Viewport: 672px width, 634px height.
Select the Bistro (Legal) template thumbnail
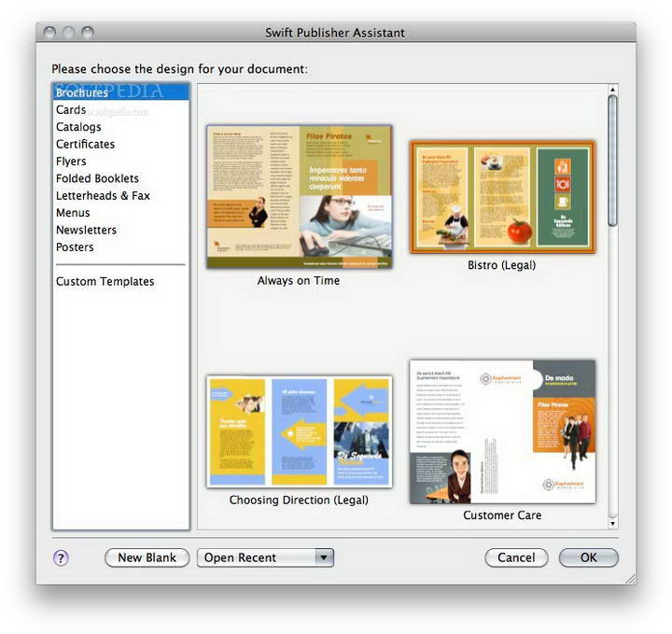[502, 197]
